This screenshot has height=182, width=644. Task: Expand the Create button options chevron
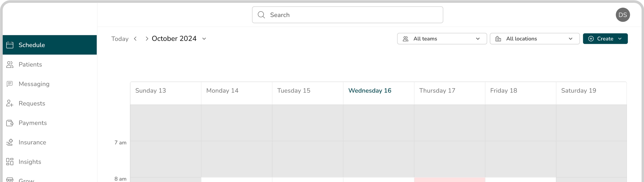pyautogui.click(x=620, y=39)
